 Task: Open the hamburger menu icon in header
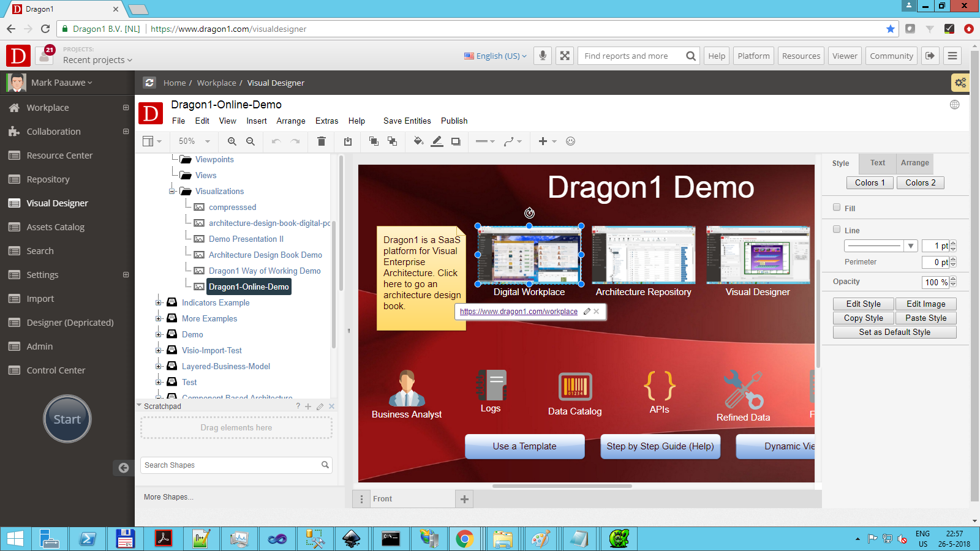coord(952,56)
